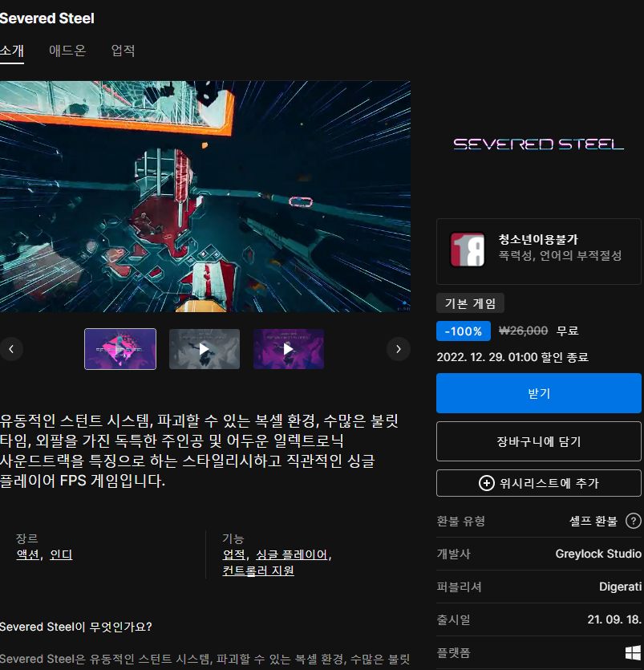Screen dimensions: 644x670
Task: Play the third purple video thumbnail
Action: pos(289,349)
